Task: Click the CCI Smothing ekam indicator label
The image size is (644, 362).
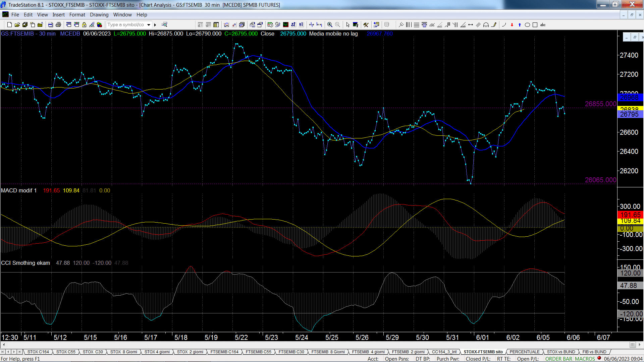Action: pyautogui.click(x=25, y=263)
